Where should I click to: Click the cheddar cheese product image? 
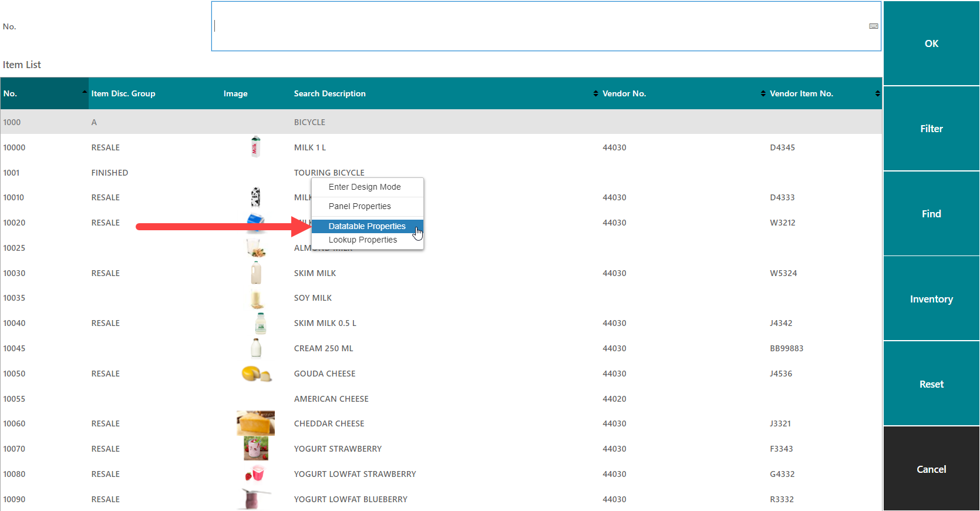(x=255, y=423)
